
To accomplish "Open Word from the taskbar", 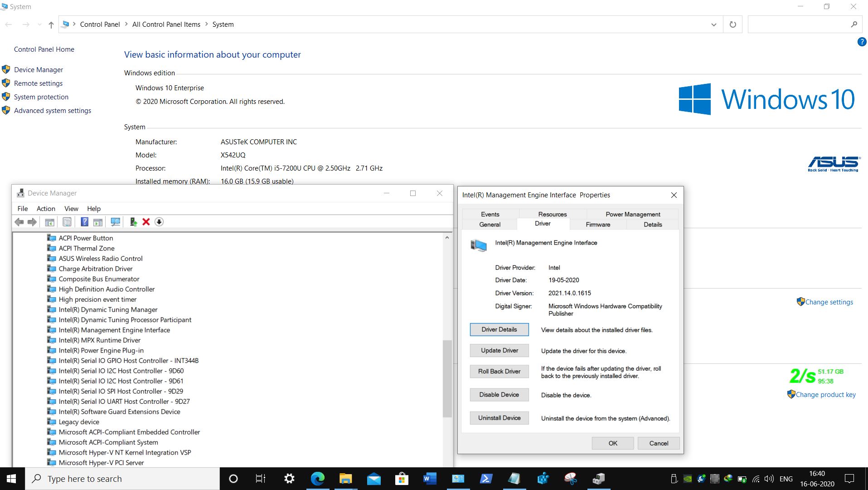I will [430, 479].
